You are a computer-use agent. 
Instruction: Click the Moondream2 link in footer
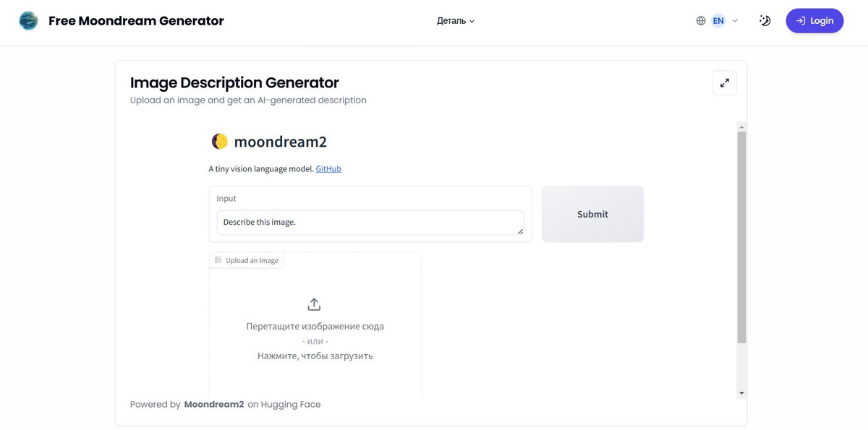[214, 405]
